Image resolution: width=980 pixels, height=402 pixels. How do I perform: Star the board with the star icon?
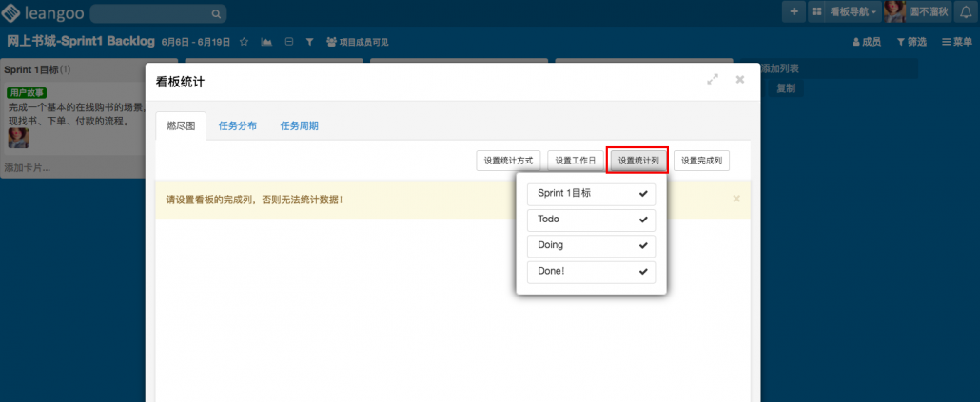click(244, 42)
